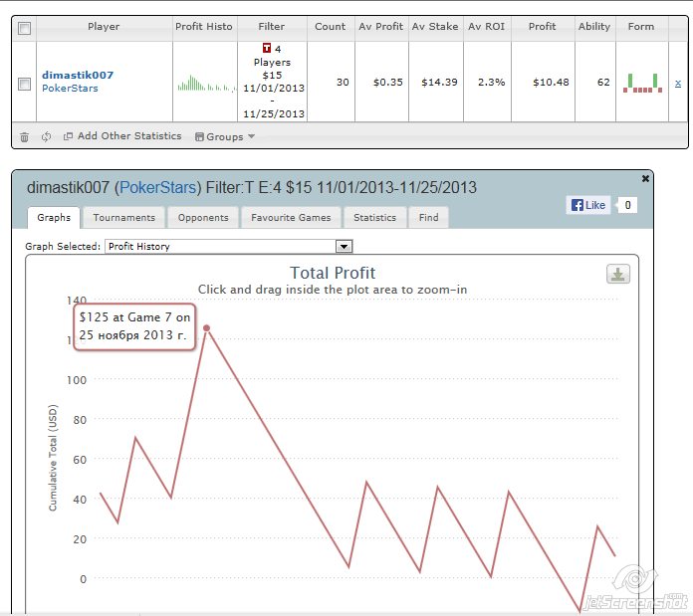Click the Cumulative Total (USD) axis label
Viewport: 693px width, 616px height.
[53, 458]
